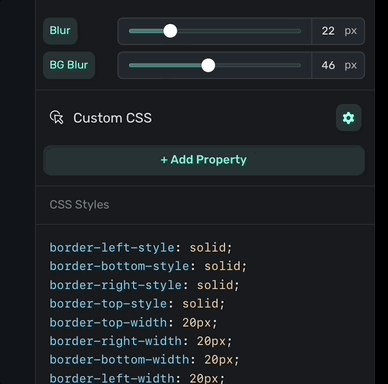Click the BG Blur slider handle

[x=208, y=65]
